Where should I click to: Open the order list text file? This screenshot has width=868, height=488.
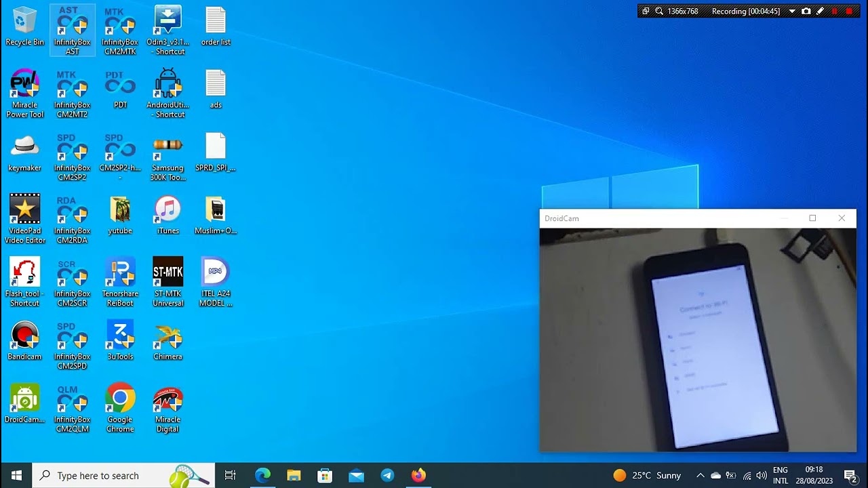216,27
